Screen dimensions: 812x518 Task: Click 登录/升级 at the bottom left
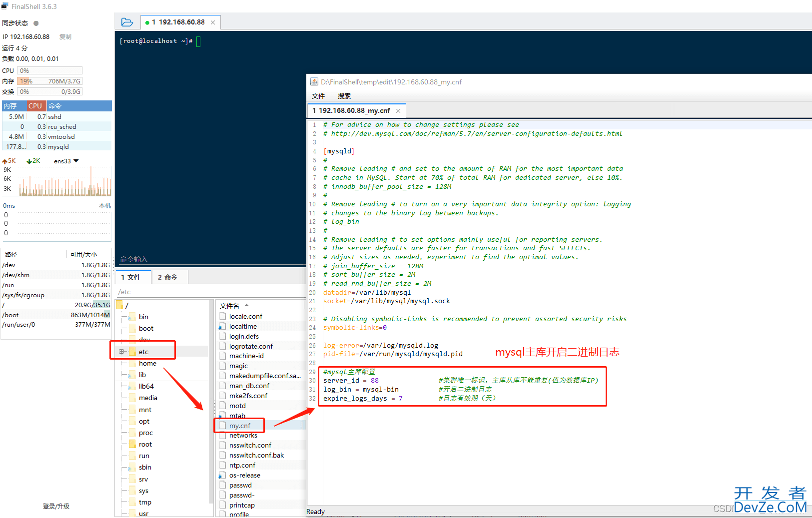[56, 506]
